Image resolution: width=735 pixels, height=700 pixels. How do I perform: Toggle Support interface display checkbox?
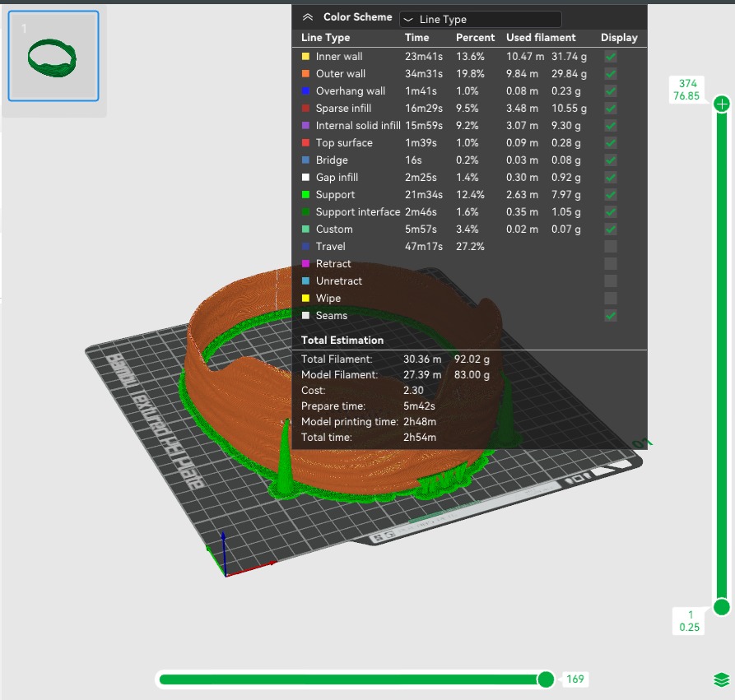(611, 211)
